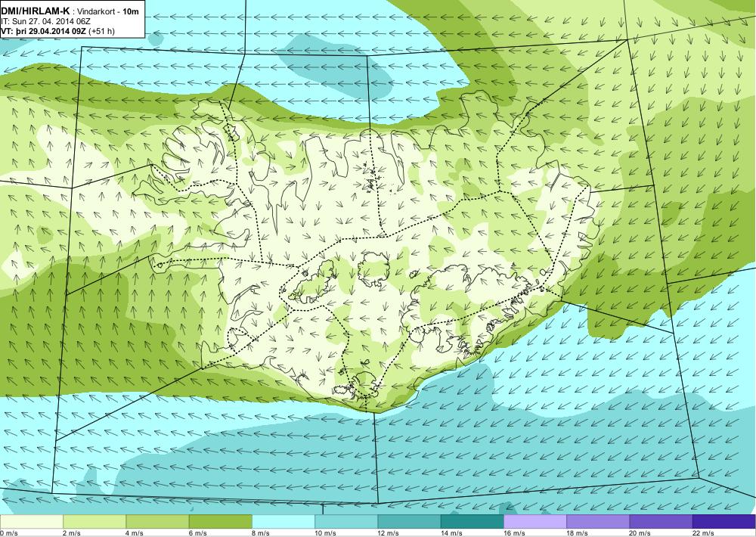Select the violet 20–22 m/s legend swatch
Screen dimensions: 756x537
tap(661, 522)
